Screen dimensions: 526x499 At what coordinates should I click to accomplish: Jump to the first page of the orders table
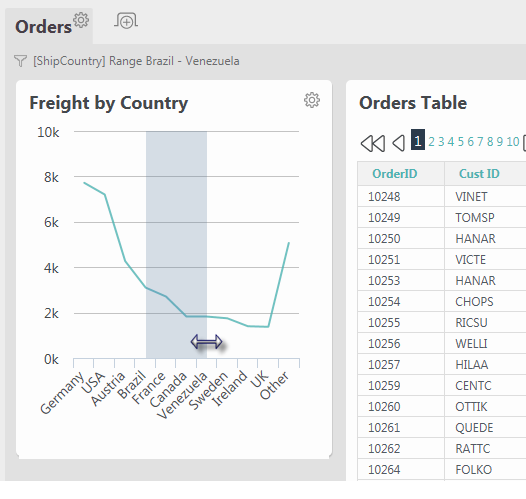pyautogui.click(x=373, y=143)
